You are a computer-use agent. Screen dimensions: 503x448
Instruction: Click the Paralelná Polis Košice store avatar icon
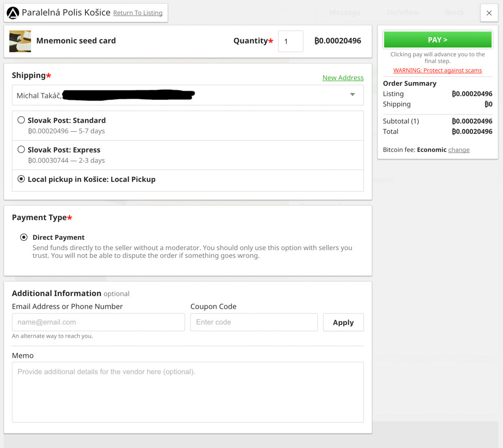13,13
